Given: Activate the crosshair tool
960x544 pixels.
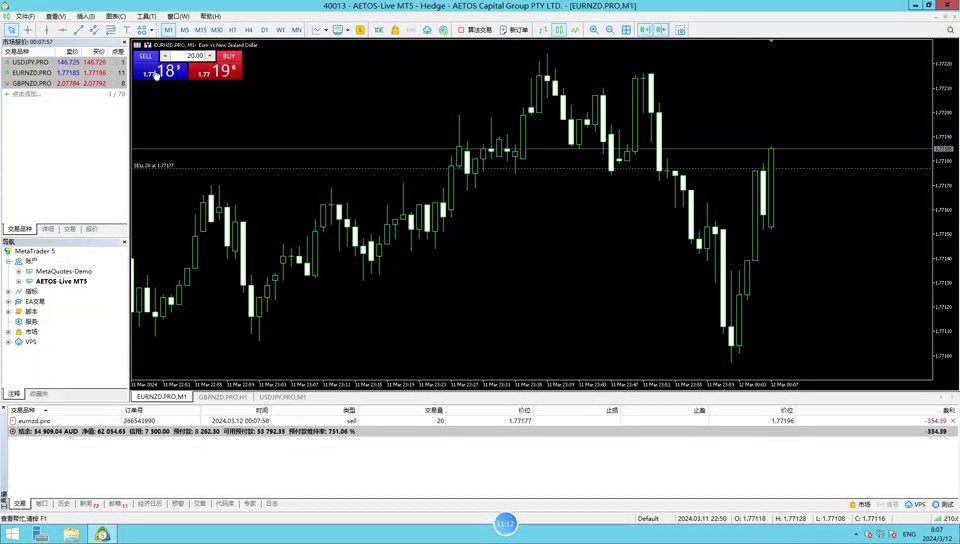Looking at the screenshot, I should click(x=28, y=30).
